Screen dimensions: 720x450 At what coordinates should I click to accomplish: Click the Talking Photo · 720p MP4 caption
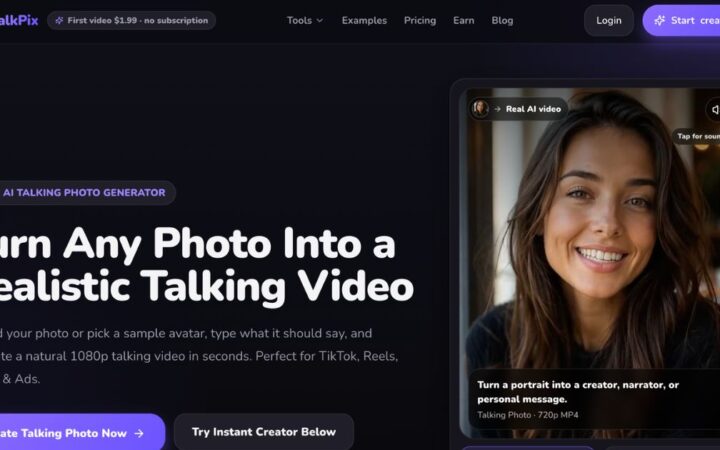coord(528,415)
